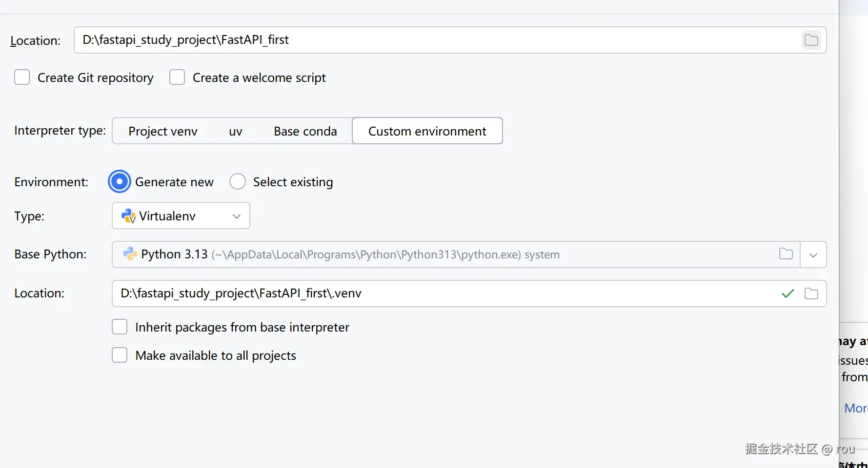The image size is (868, 468).
Task: Click the Virtualenv Python icon in Type
Action: tap(128, 216)
